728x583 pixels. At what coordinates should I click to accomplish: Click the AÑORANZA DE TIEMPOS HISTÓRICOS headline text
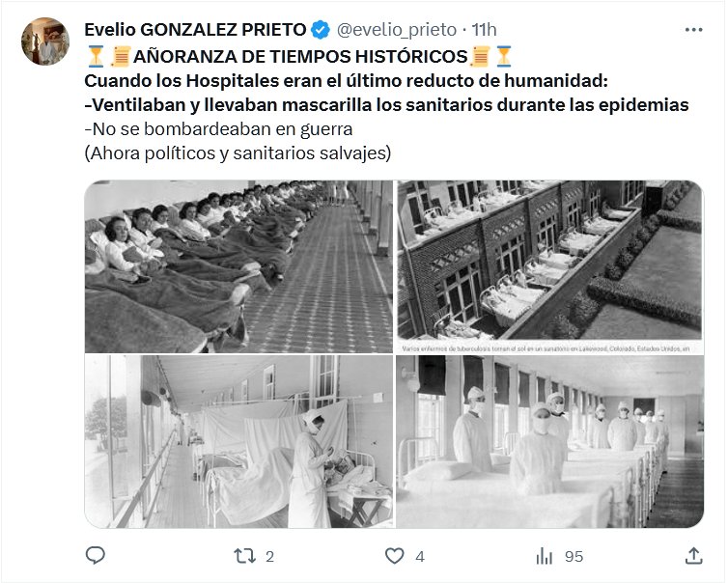pyautogui.click(x=300, y=57)
